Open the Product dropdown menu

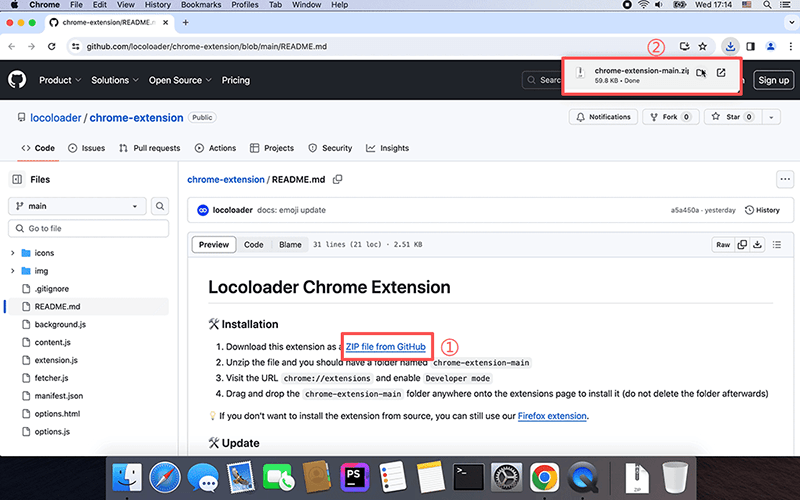(60, 80)
